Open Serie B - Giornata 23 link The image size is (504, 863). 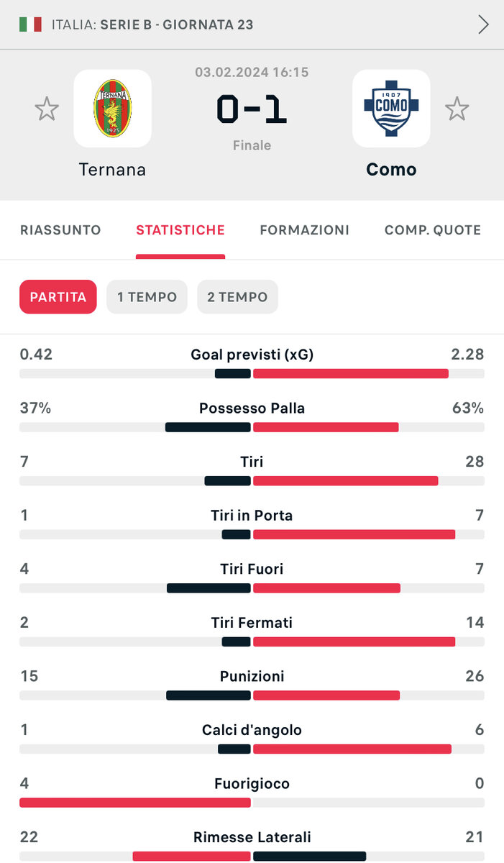point(177,24)
